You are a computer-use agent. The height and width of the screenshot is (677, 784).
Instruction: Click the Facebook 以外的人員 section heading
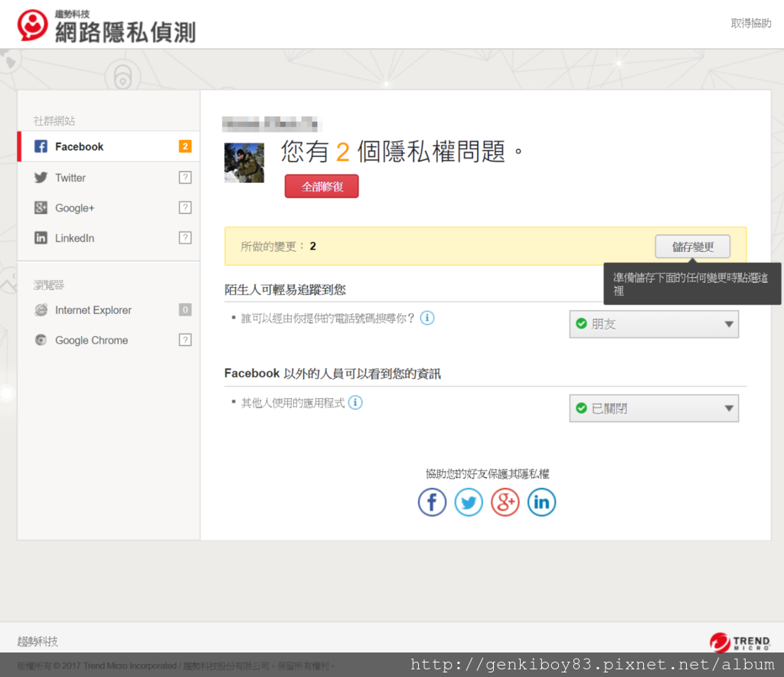point(332,374)
